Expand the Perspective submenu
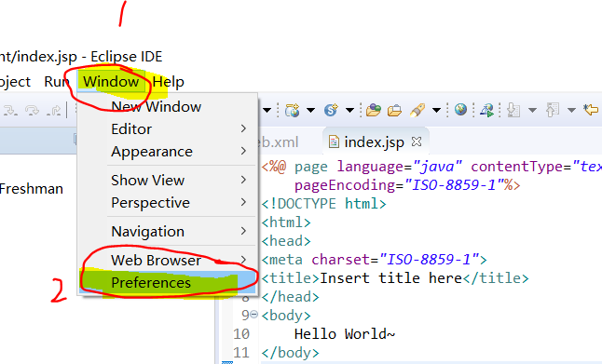Screen dimensions: 602x364 tap(167, 203)
